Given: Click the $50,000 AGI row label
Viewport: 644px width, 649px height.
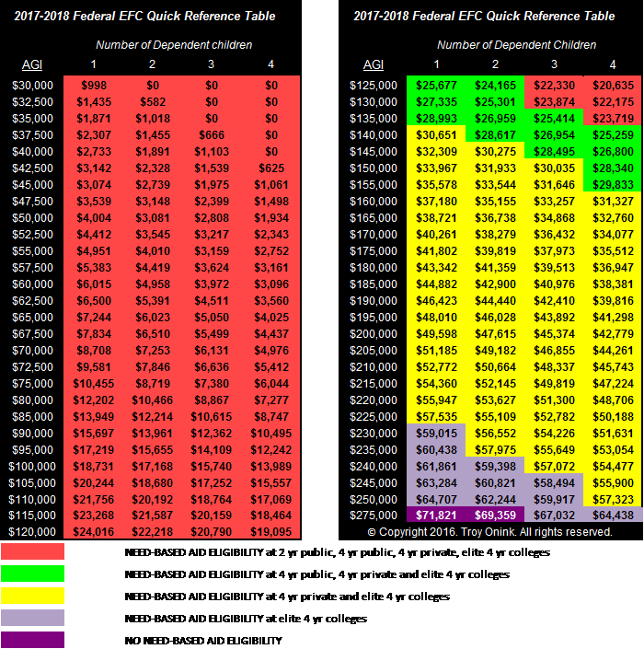Looking at the screenshot, I should coord(33,217).
